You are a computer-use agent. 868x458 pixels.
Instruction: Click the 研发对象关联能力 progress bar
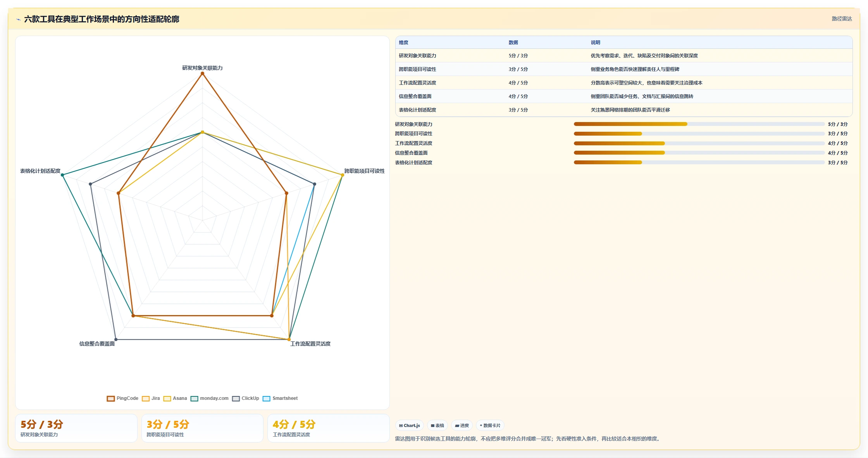(699, 124)
